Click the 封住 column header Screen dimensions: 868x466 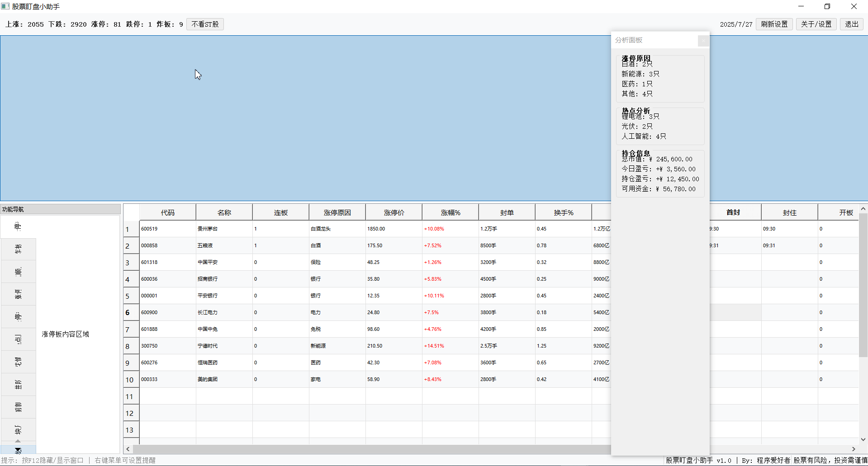pos(789,212)
